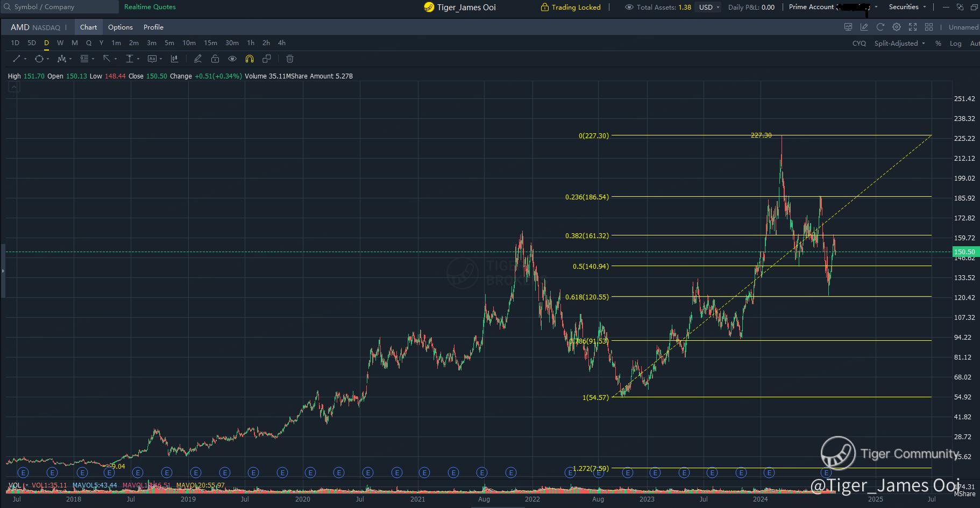Click the window snap icon beside minimize
This screenshot has height=508, width=980.
(961, 7)
